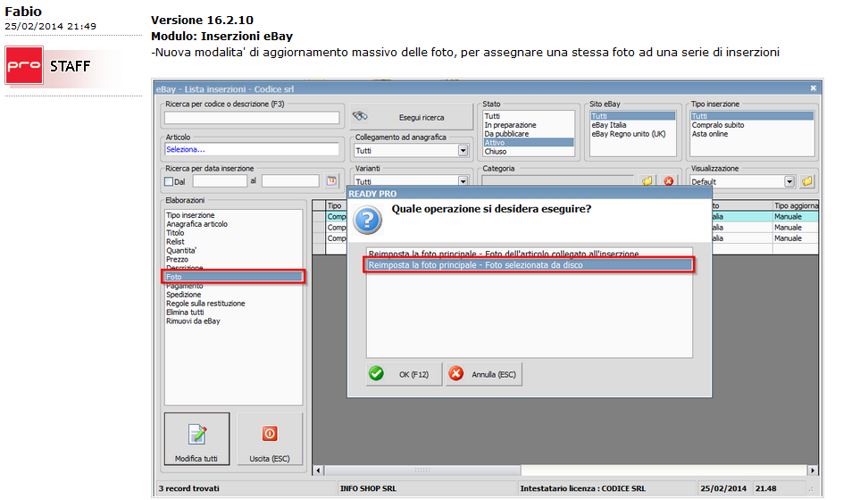Image resolution: width=868 pixels, height=500 pixels.
Task: Click the horizontal scrollbar thumb
Action: pyautogui.click(x=422, y=471)
